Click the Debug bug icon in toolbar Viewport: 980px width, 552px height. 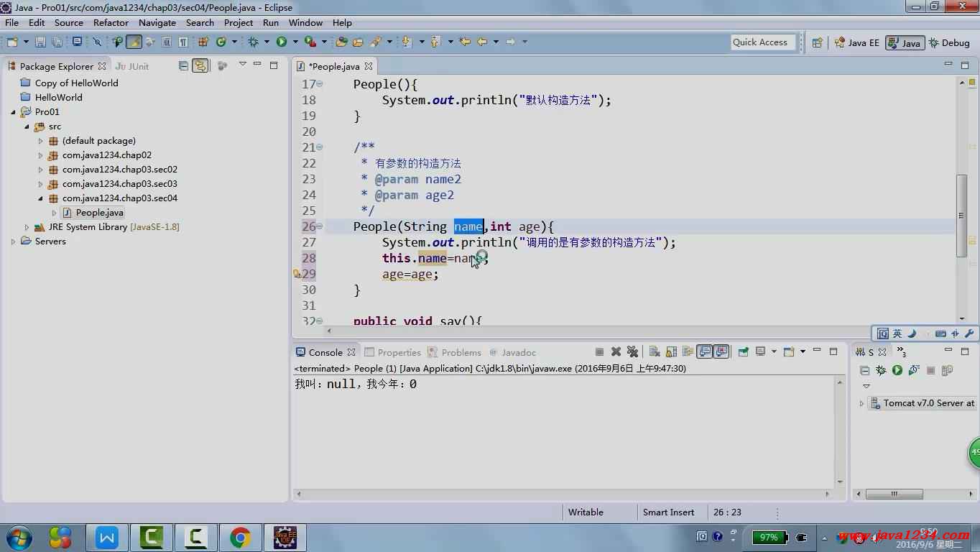[x=254, y=42]
